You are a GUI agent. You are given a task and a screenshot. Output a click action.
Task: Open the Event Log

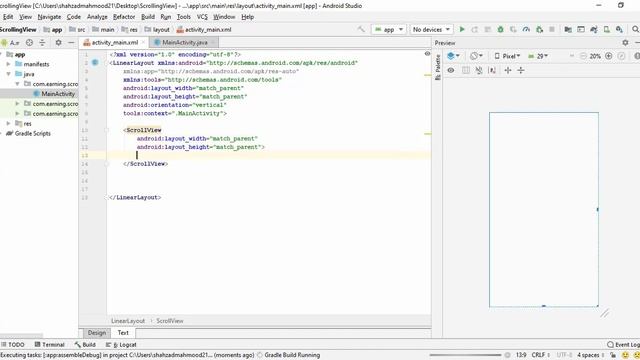(623, 344)
